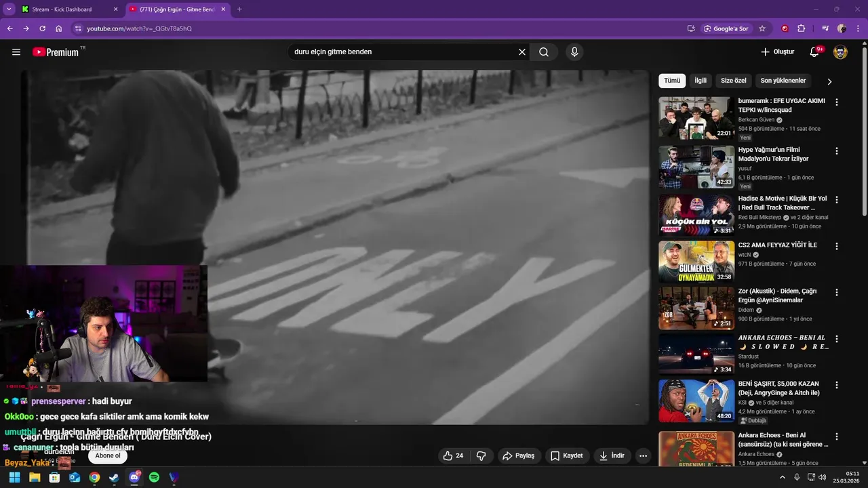Screen dimensions: 868x488
Task: Select the Size özel filter chip
Action: coord(733,81)
